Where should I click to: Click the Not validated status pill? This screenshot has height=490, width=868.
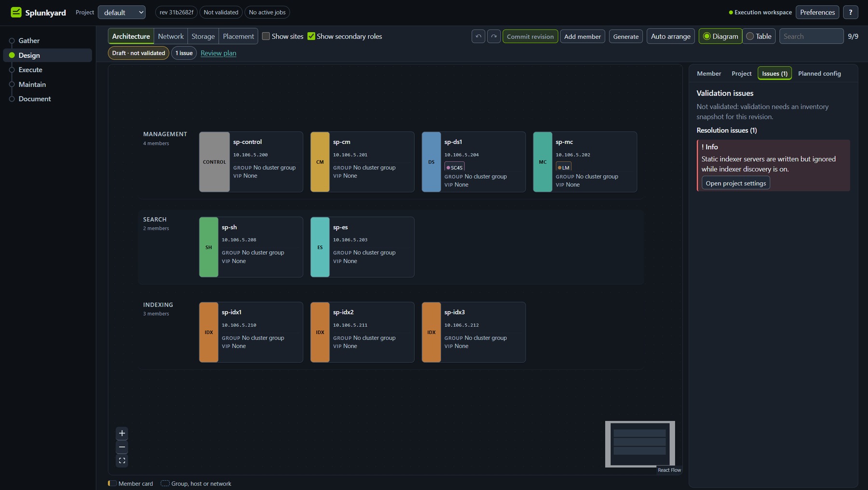221,12
